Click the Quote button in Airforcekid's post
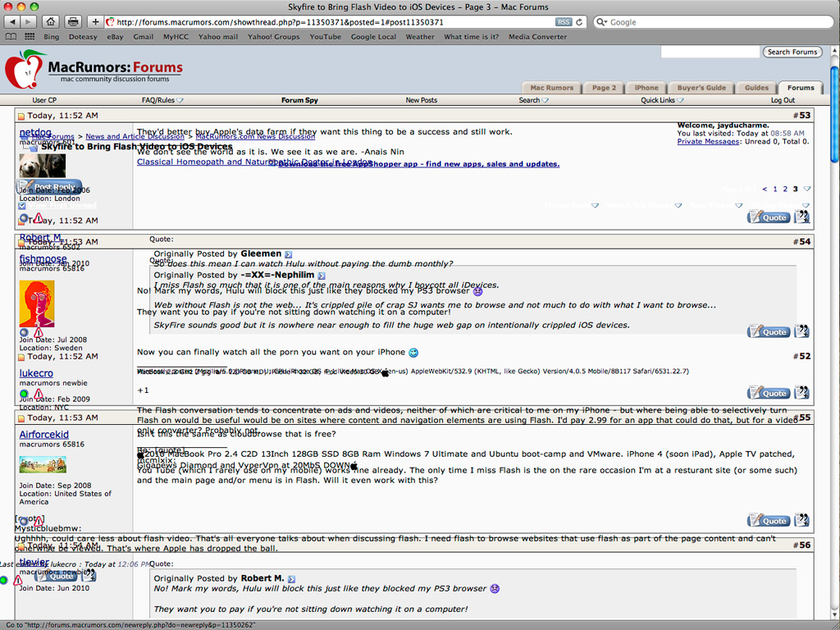This screenshot has height=630, width=840. pos(769,520)
